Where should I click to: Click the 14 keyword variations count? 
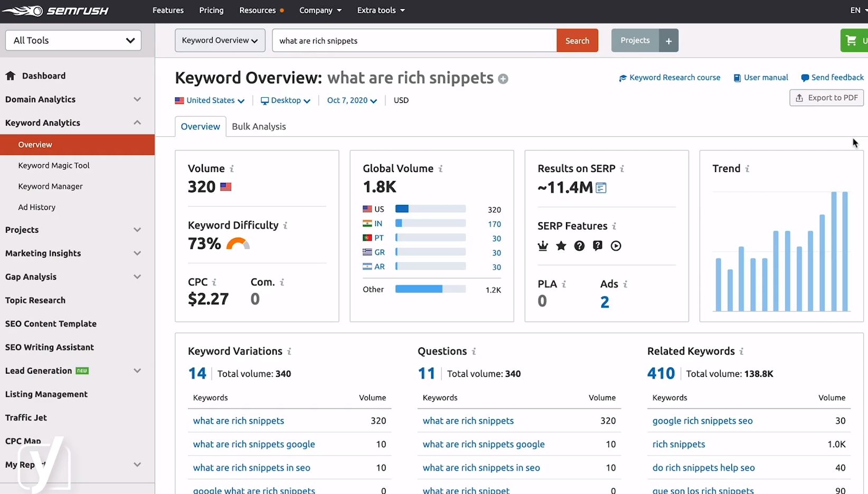tap(197, 374)
